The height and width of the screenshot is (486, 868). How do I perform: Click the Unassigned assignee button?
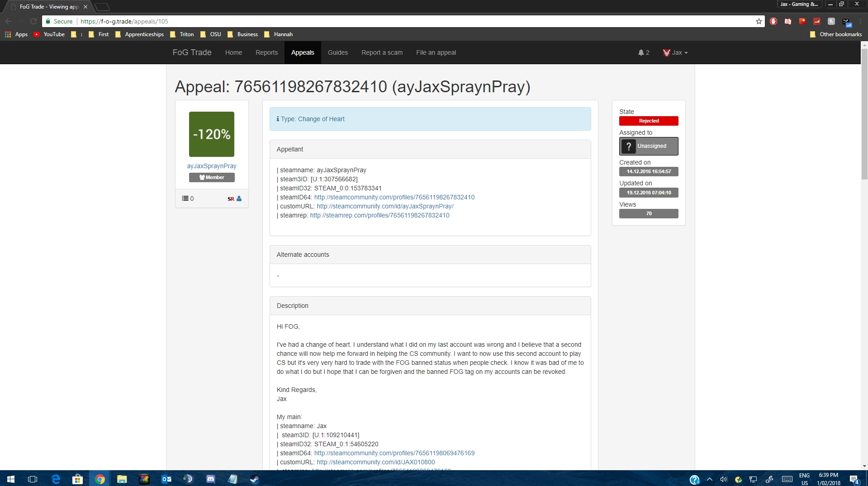pyautogui.click(x=648, y=146)
